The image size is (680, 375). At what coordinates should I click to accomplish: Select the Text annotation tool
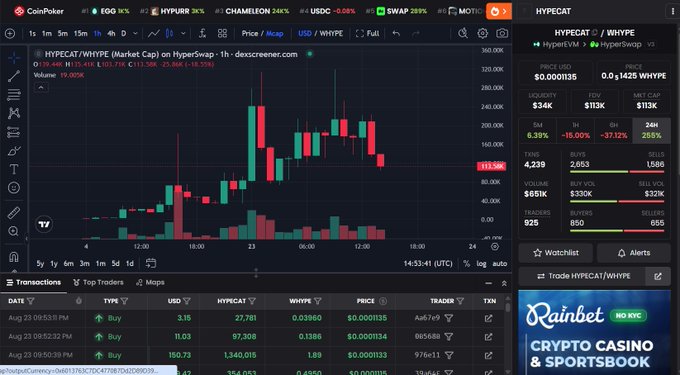(x=14, y=169)
